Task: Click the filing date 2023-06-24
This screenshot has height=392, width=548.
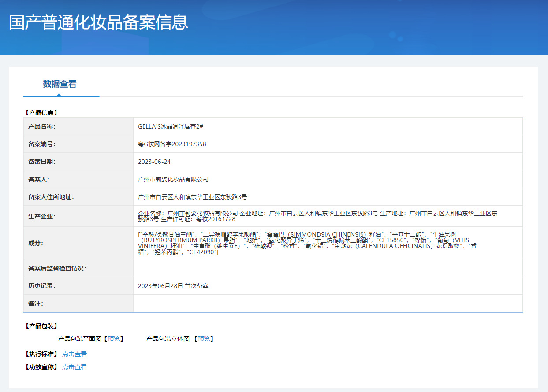Action: tap(154, 162)
